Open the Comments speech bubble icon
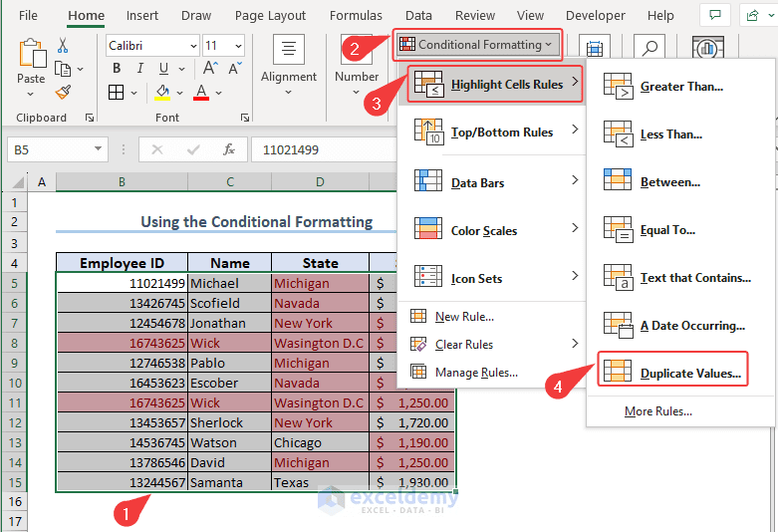The width and height of the screenshot is (778, 532). [x=715, y=15]
